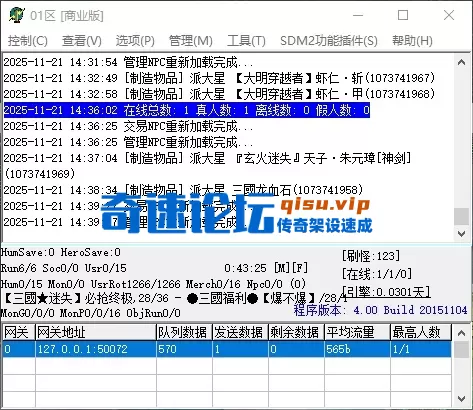Open the 工具(T) menu
This screenshot has height=410, width=473.
tap(246, 41)
